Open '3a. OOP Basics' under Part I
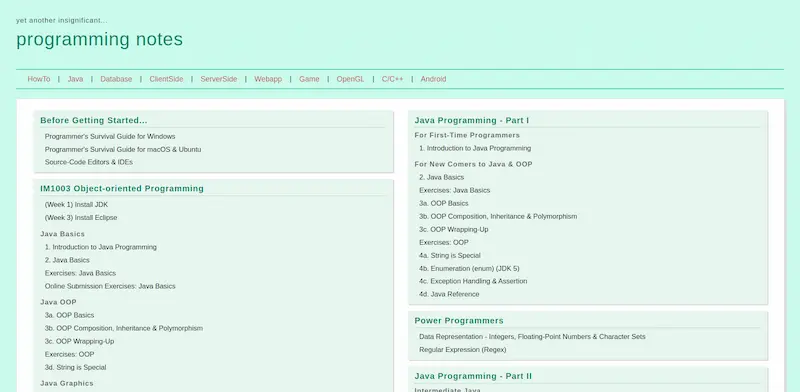The image size is (800, 392). click(x=443, y=203)
